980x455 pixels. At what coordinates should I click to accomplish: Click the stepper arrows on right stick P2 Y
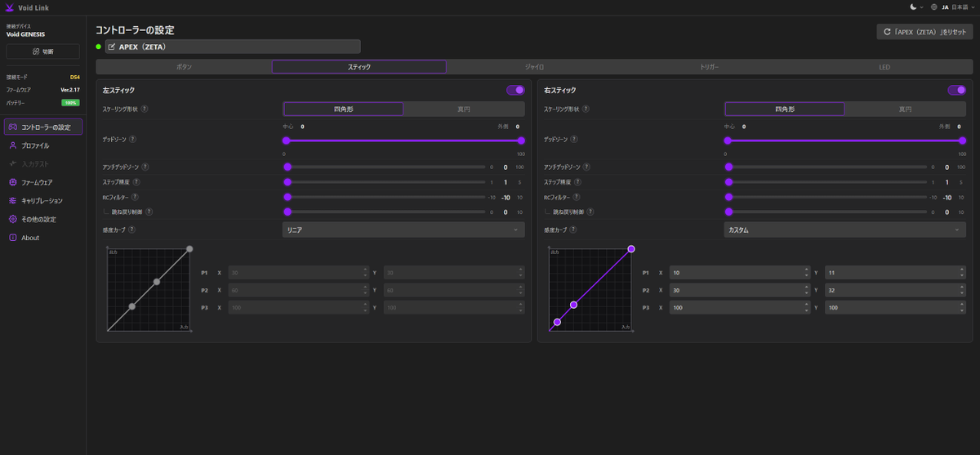pyautogui.click(x=962, y=290)
